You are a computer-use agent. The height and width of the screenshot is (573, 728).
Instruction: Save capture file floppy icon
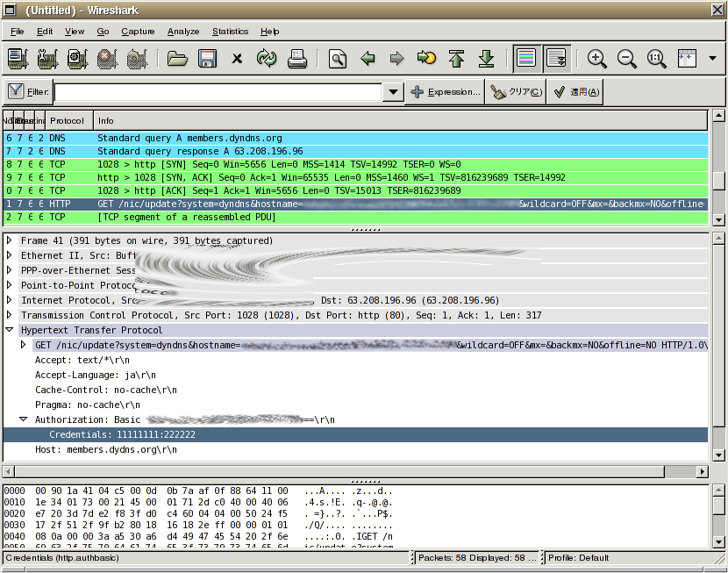click(207, 59)
